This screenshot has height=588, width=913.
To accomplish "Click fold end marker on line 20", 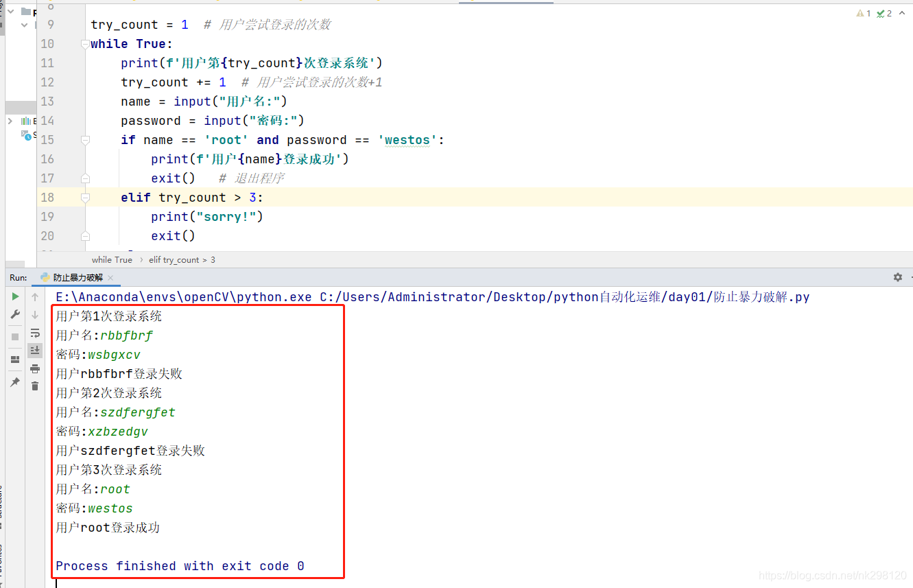I will (85, 236).
